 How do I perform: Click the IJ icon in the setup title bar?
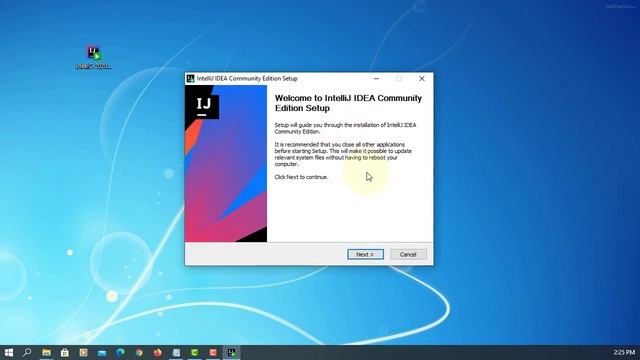[x=190, y=79]
